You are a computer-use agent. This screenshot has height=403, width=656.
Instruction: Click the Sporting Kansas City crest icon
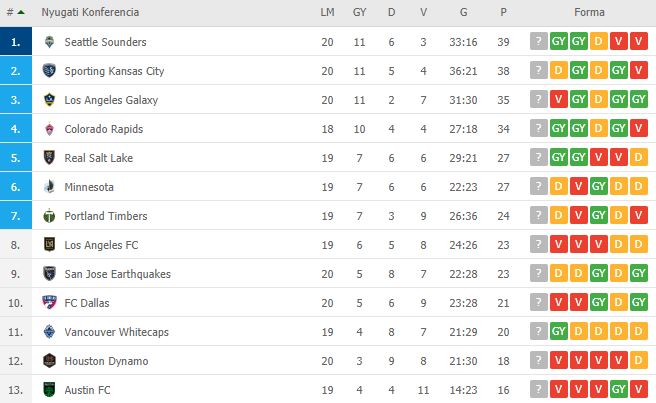point(49,71)
